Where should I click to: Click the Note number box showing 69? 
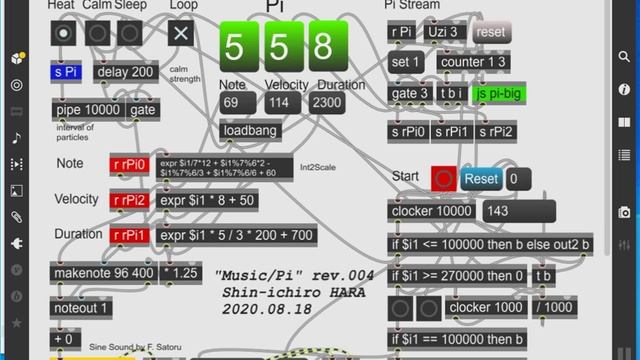[x=238, y=102]
